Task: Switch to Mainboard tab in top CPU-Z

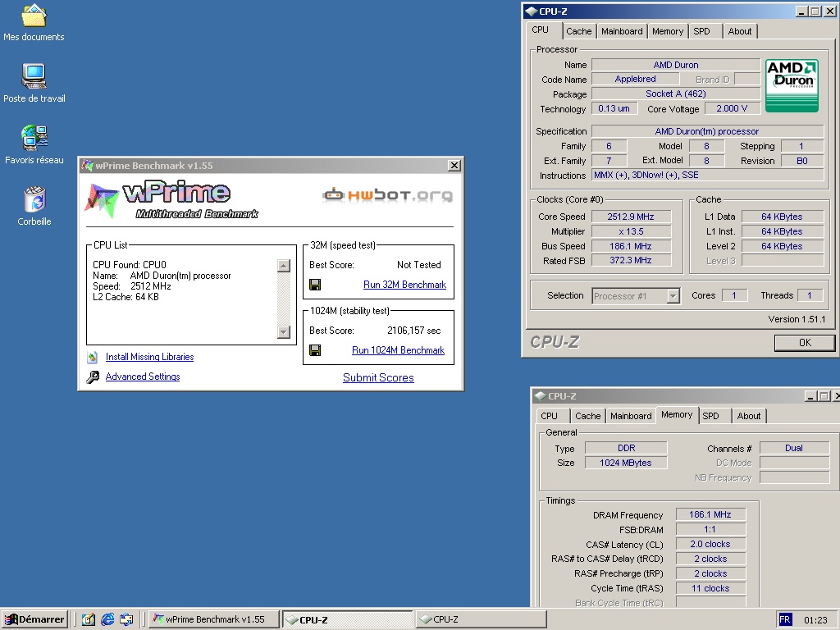Action: click(x=622, y=31)
